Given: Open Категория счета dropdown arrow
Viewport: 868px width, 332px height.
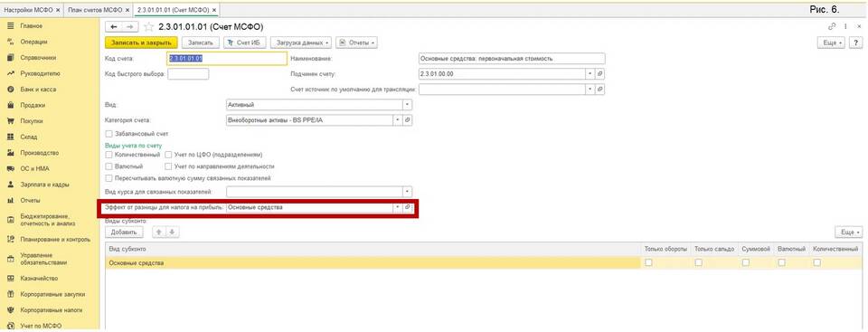Looking at the screenshot, I should point(398,119).
